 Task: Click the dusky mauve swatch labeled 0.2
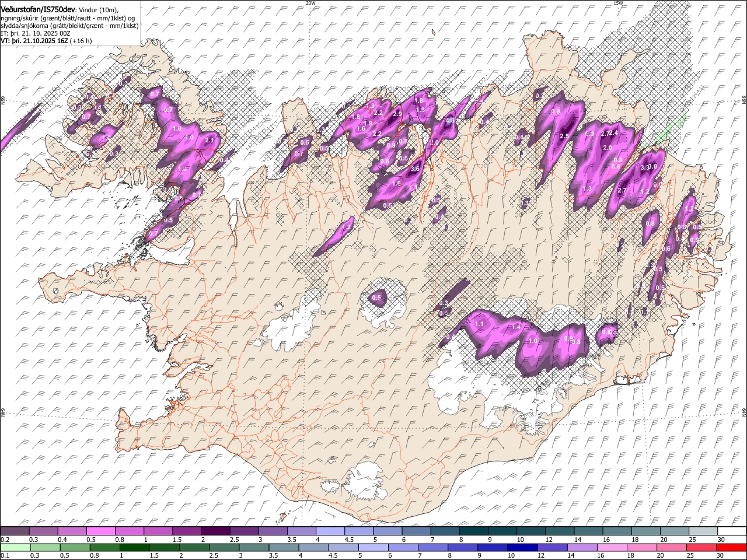click(x=15, y=531)
